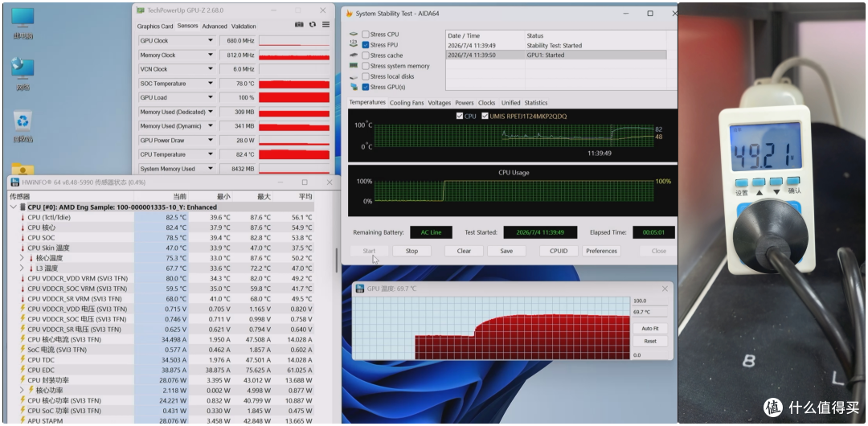Open the VCN Clock sensor dropdown
This screenshot has height=426, width=868.
(x=211, y=69)
